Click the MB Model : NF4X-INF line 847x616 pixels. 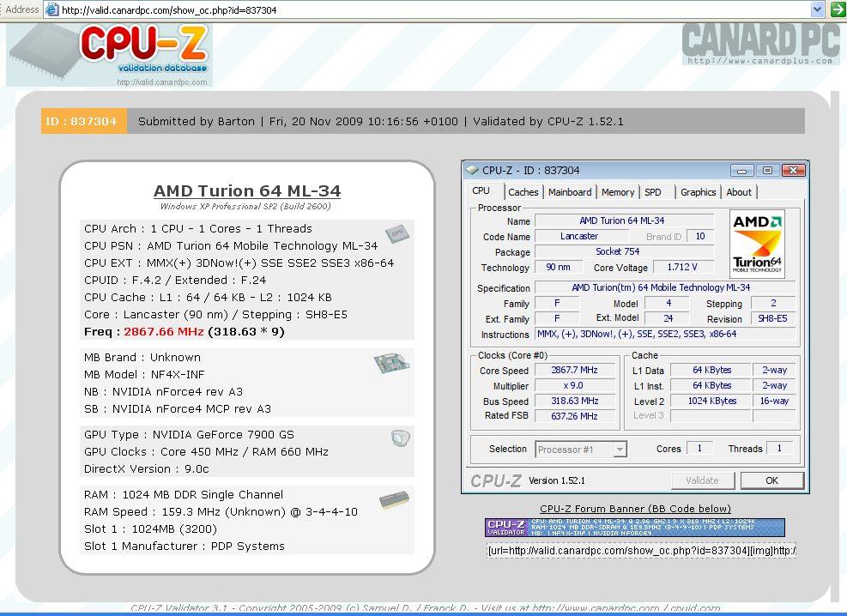click(x=144, y=374)
